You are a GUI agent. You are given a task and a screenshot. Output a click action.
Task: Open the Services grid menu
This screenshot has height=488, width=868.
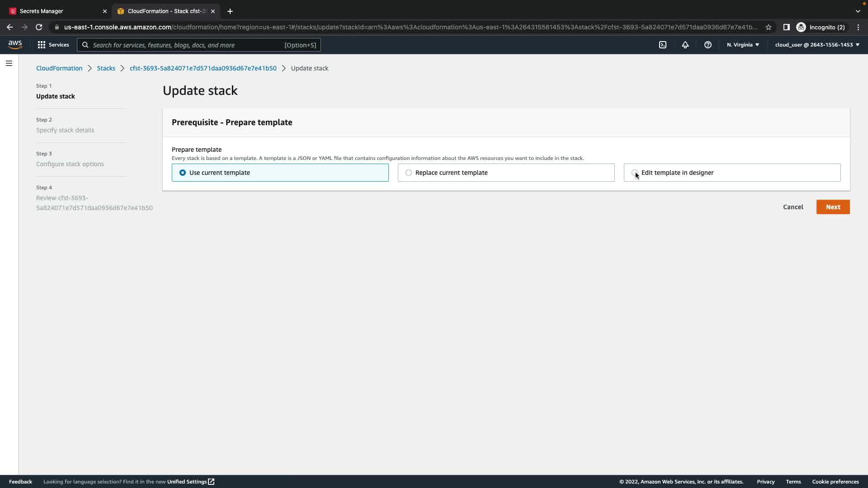pyautogui.click(x=53, y=45)
